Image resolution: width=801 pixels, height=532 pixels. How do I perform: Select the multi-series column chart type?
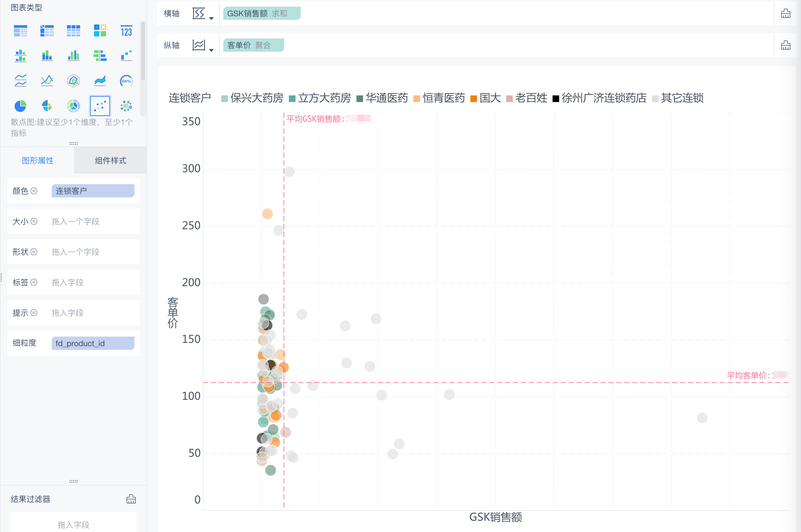point(73,56)
